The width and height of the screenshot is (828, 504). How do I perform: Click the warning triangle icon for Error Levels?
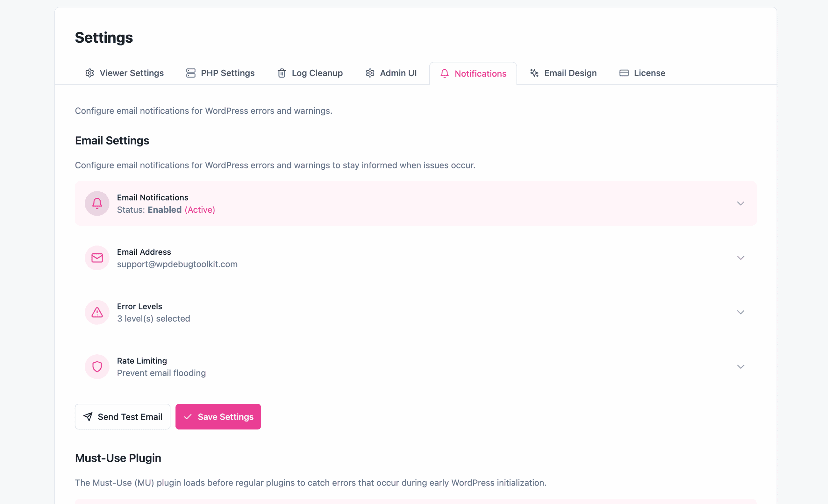tap(97, 312)
